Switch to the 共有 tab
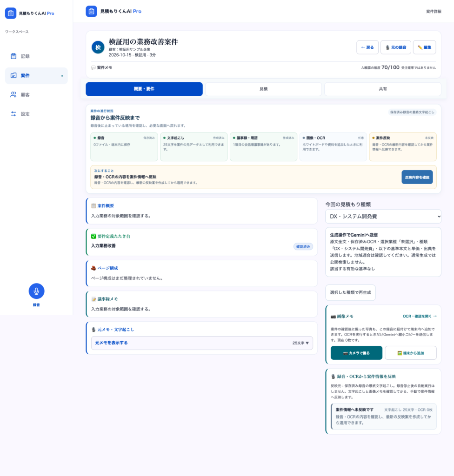 [x=383, y=89]
